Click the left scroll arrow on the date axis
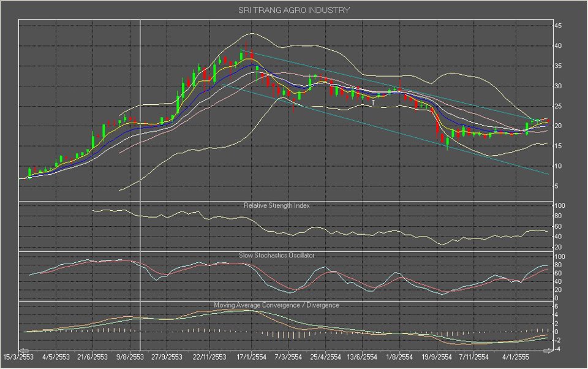 [x=23, y=351]
